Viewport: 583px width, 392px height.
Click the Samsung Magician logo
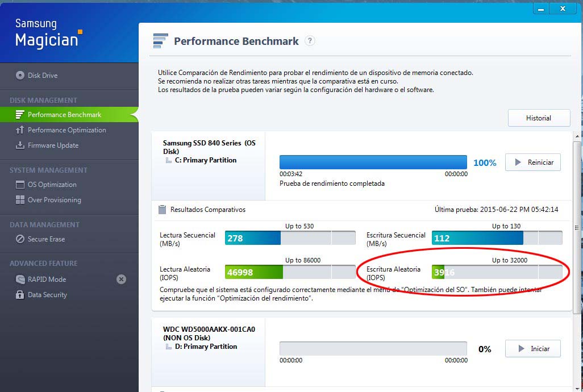click(48, 34)
